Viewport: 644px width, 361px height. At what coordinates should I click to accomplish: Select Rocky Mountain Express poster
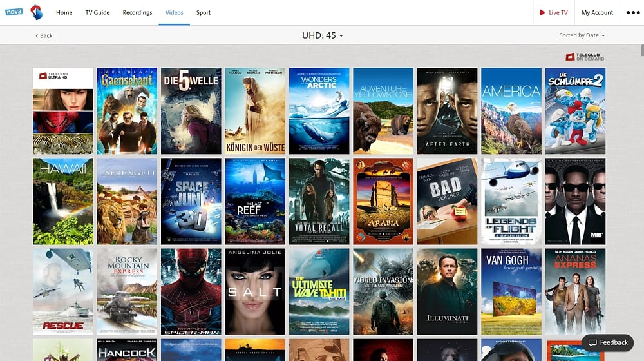coord(127,291)
